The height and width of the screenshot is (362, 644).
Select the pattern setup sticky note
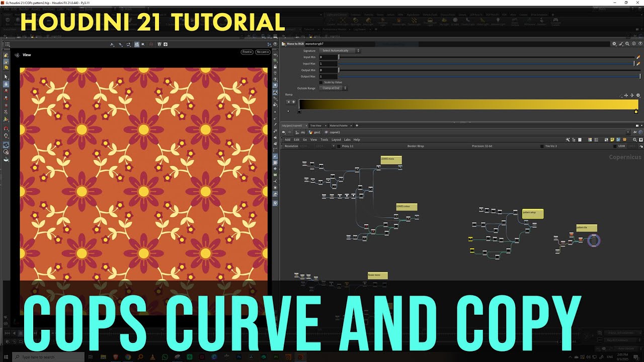[x=533, y=214]
